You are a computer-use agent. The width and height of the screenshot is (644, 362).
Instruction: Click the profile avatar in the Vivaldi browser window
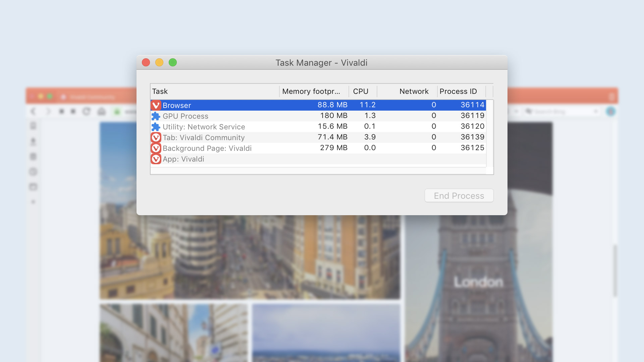coord(611,111)
